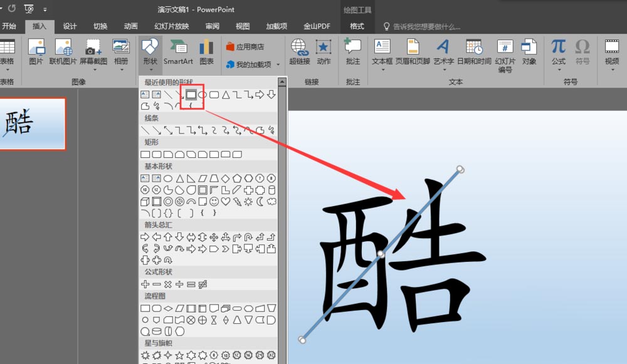
Task: Click the shapes gallery scroll-up arrow
Action: point(282,82)
